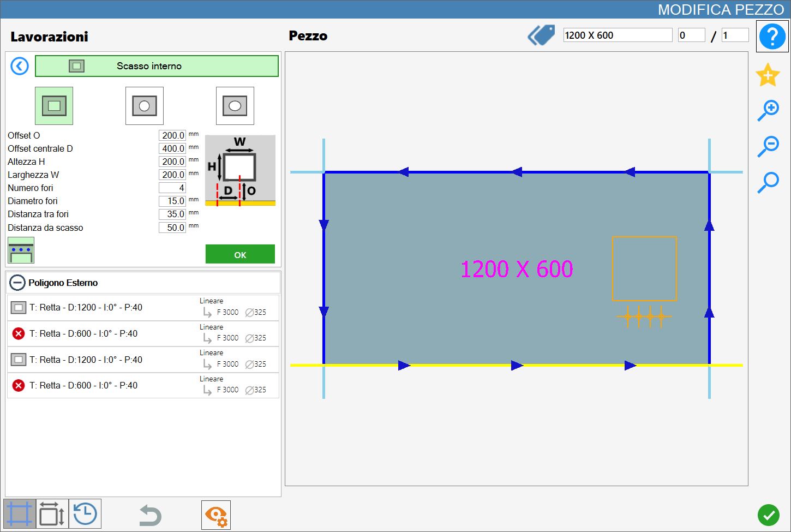Edit the Larghezza W value field

[x=172, y=175]
